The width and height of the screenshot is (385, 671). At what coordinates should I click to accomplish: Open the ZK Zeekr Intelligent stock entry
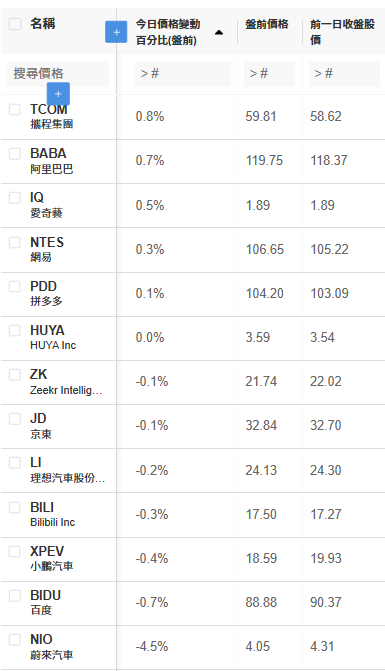[66, 382]
